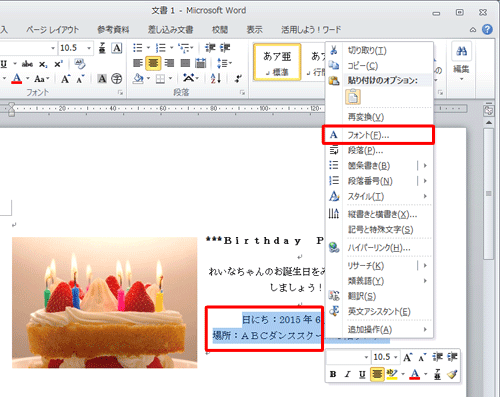This screenshot has width=500, height=397.
Task: Open mini toolbar highlight color arrow
Action: click(x=403, y=374)
